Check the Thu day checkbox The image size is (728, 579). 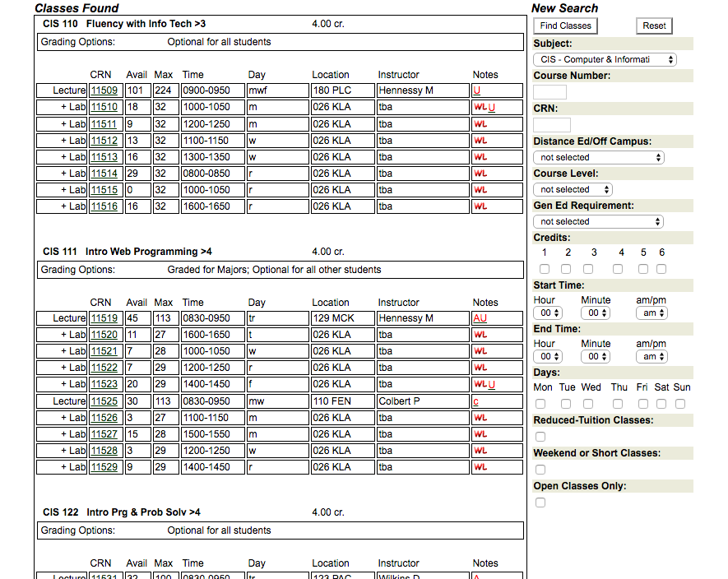tap(618, 404)
